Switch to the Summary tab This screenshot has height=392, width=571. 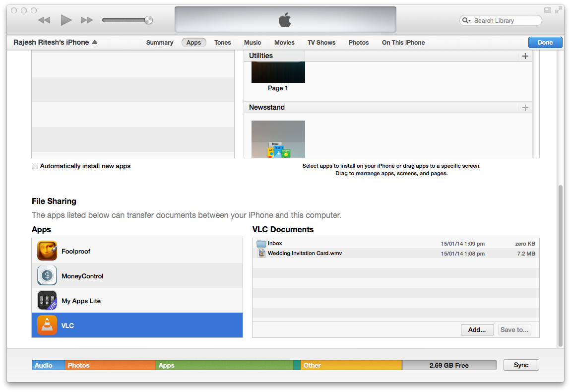160,43
